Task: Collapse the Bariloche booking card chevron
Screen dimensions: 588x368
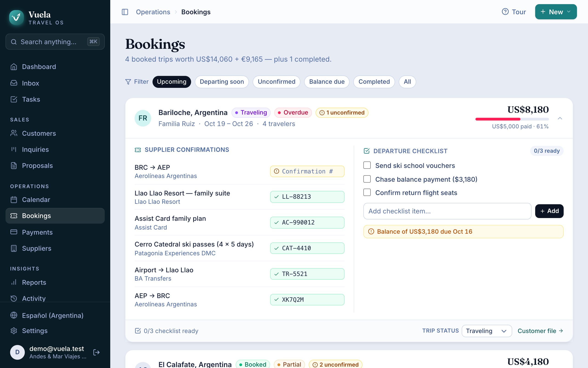Action: [560, 118]
